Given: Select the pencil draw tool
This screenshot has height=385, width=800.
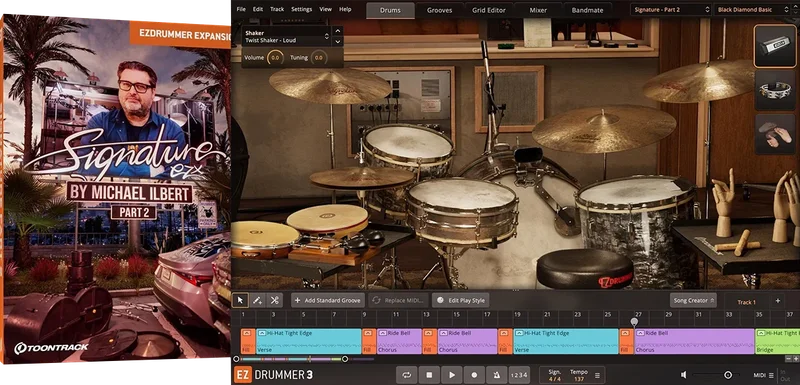Looking at the screenshot, I should pyautogui.click(x=258, y=300).
